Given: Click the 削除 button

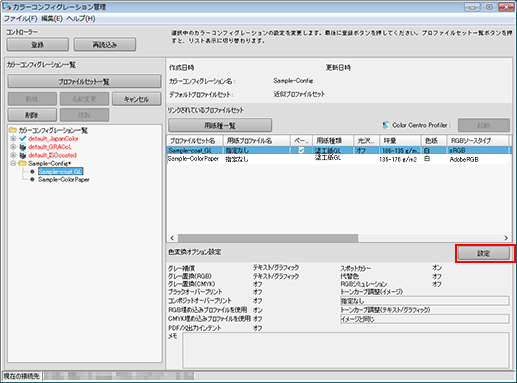Looking at the screenshot, I should [x=32, y=115].
